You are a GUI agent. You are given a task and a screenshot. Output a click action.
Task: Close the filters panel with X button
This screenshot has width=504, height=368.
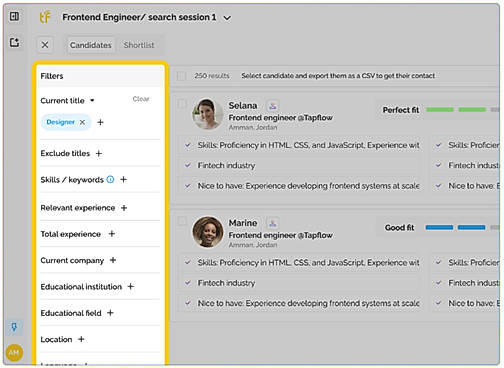(x=45, y=45)
